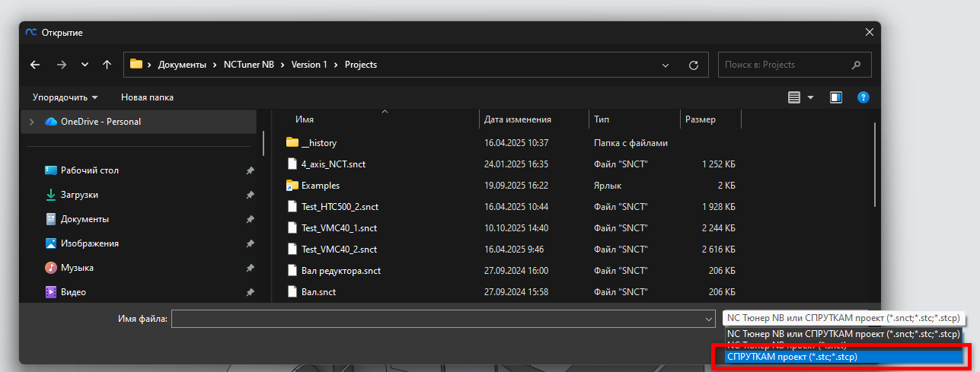This screenshot has width=980, height=372.
Task: Open the __history folder
Action: coord(318,143)
